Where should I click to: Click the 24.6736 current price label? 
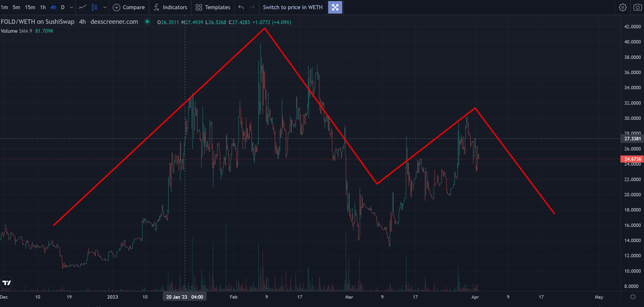[x=632, y=159]
